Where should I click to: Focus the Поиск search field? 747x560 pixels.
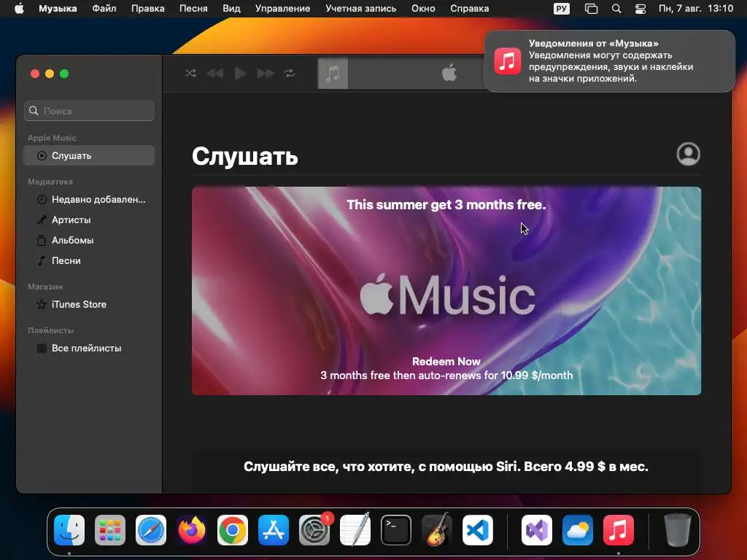tap(89, 111)
